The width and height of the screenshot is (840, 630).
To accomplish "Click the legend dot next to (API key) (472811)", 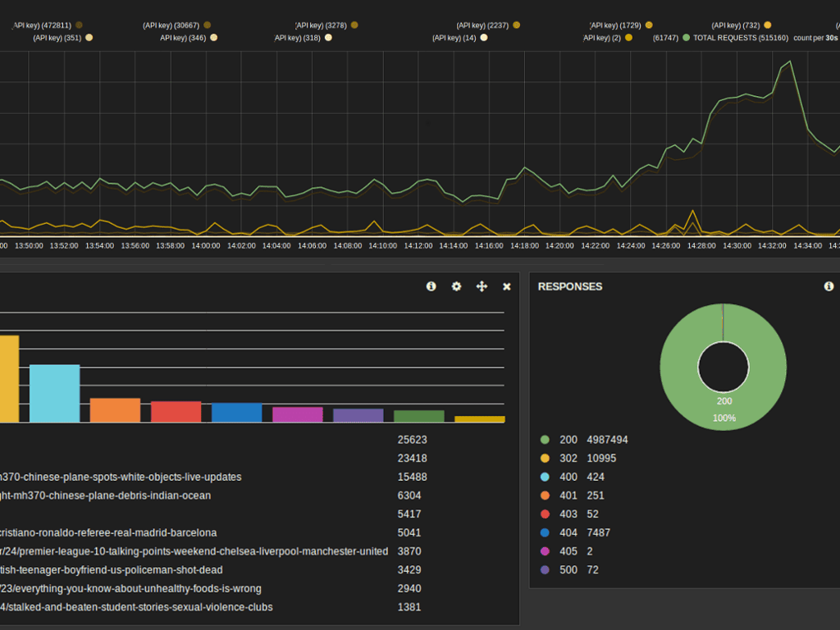I will pos(79,25).
